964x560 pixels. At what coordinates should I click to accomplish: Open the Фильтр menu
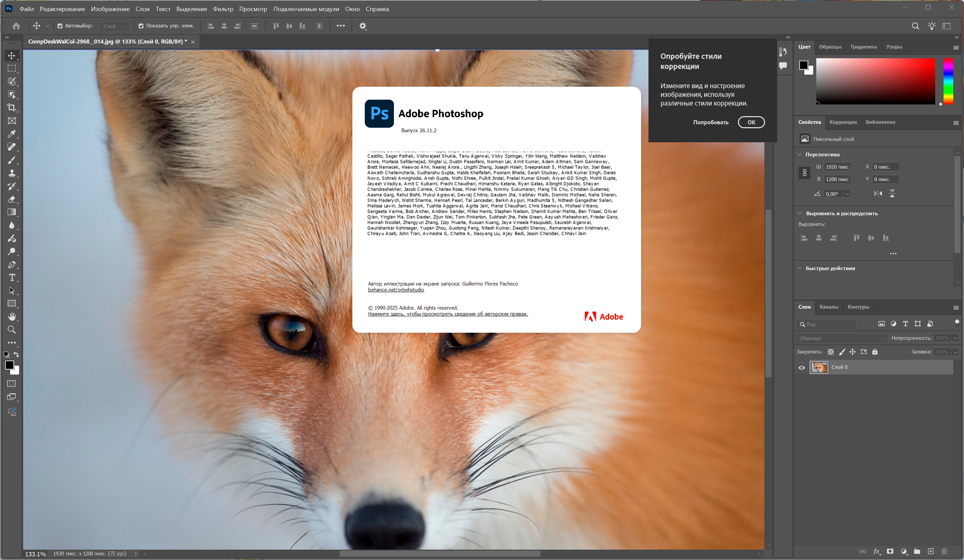click(223, 9)
